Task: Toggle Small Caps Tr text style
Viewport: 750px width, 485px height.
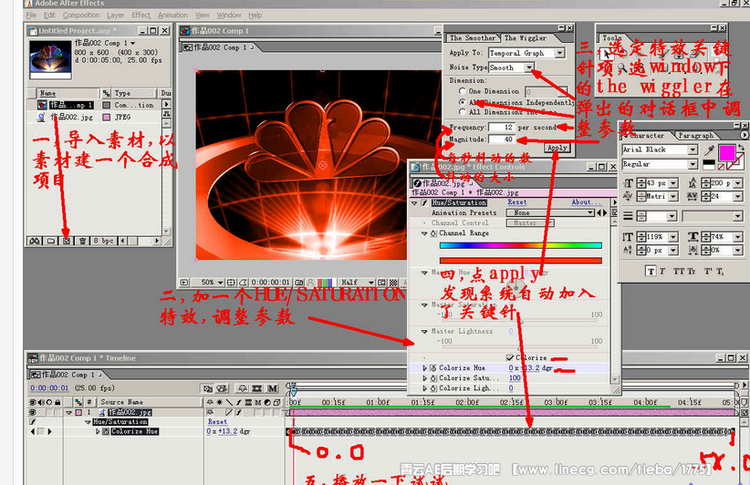Action: tap(691, 272)
